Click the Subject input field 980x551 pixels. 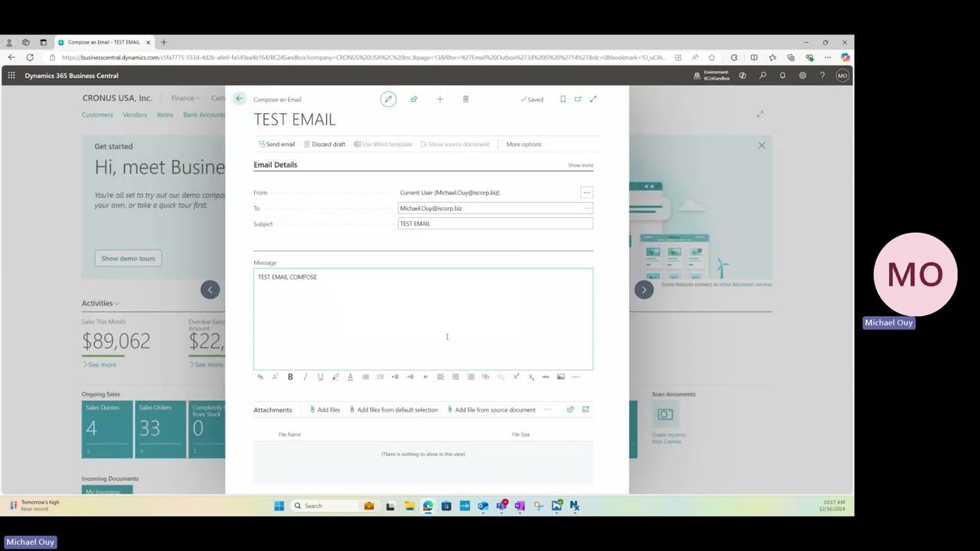[495, 223]
